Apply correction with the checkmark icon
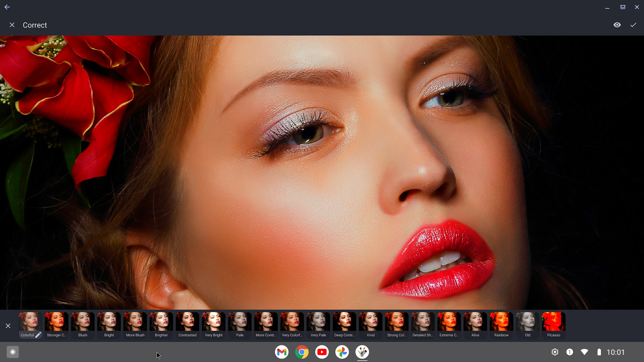 click(633, 25)
